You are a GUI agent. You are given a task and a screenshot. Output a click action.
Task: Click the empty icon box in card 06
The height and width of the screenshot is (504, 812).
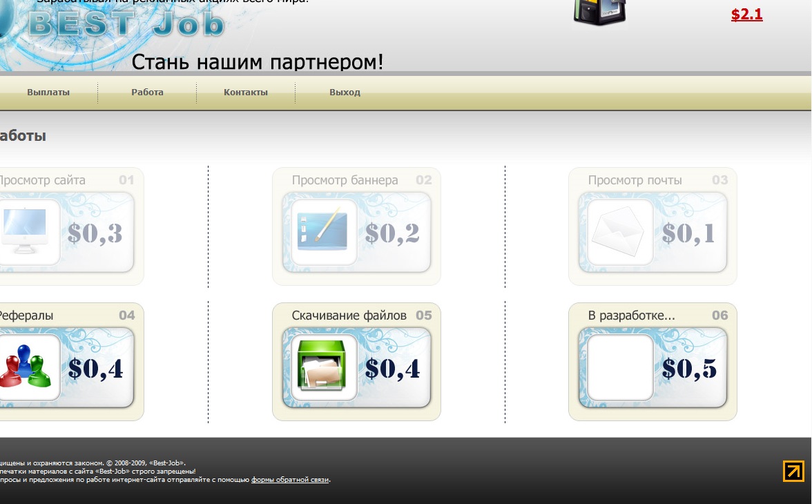[620, 367]
